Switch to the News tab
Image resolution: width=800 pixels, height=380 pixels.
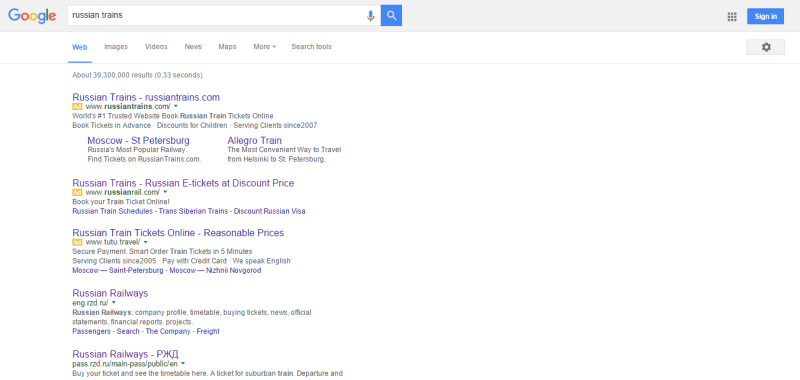pos(193,47)
